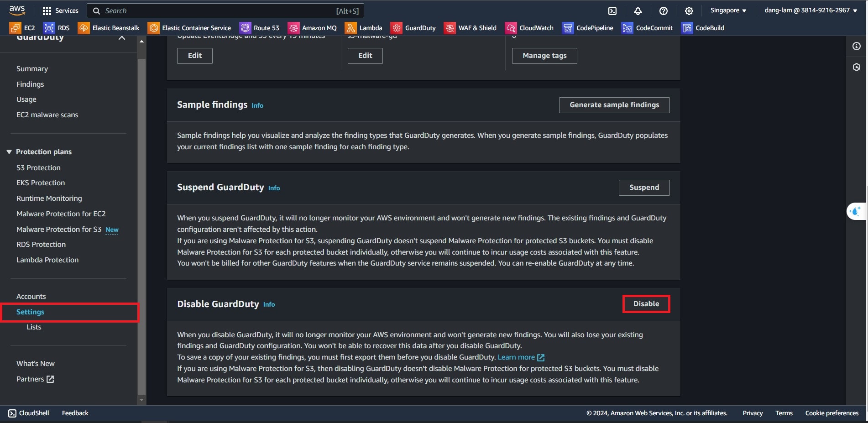Open the CloudWatch shortcut in the favorites bar
868x423 pixels.
tap(529, 28)
